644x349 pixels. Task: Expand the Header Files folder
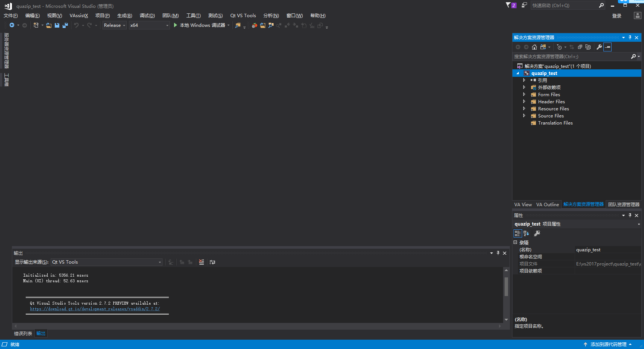[x=524, y=101]
